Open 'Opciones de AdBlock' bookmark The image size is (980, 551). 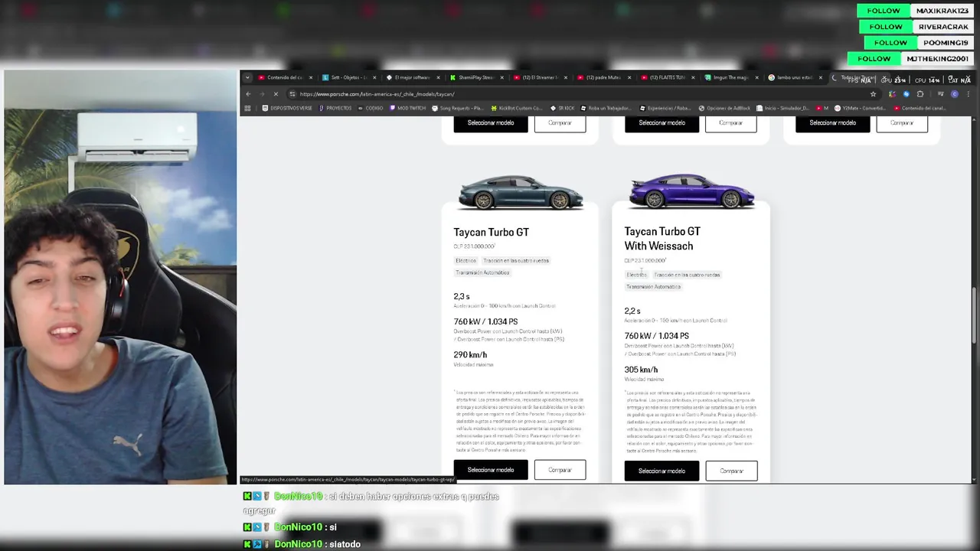coord(724,108)
